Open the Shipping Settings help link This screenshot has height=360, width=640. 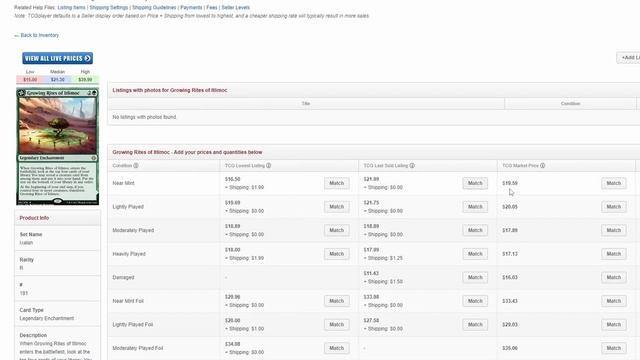click(x=109, y=7)
